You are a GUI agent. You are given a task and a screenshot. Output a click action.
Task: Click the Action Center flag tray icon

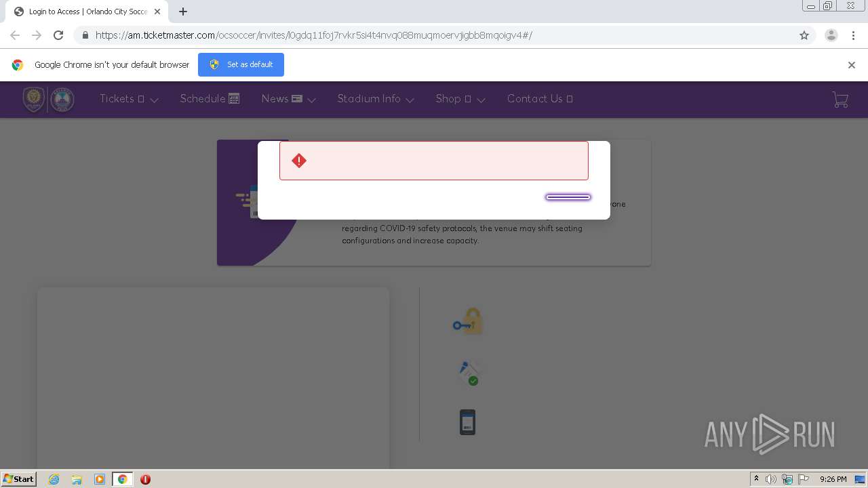tap(804, 479)
